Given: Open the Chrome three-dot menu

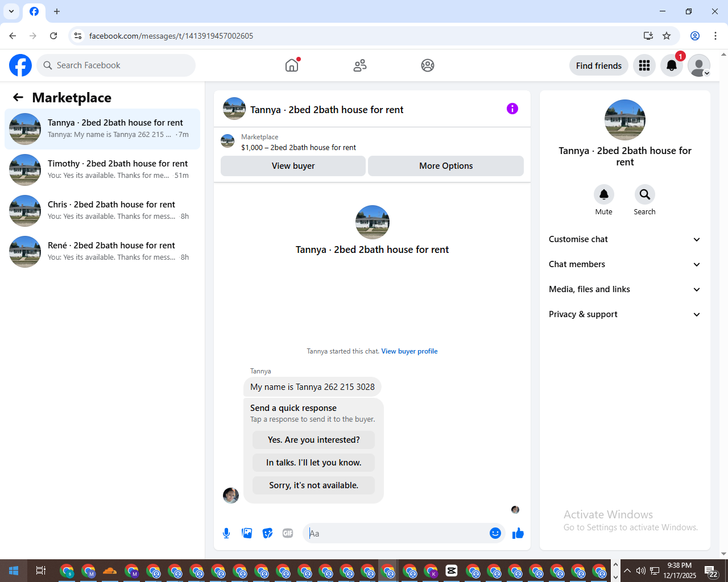Looking at the screenshot, I should 715,36.
